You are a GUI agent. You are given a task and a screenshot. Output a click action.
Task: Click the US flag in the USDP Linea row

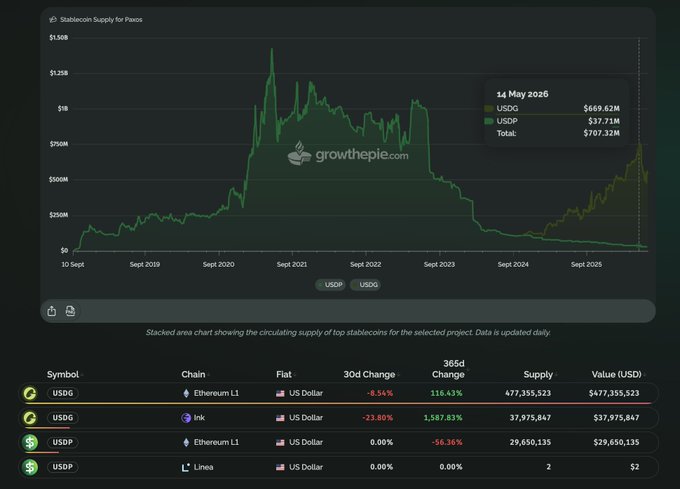coord(280,467)
